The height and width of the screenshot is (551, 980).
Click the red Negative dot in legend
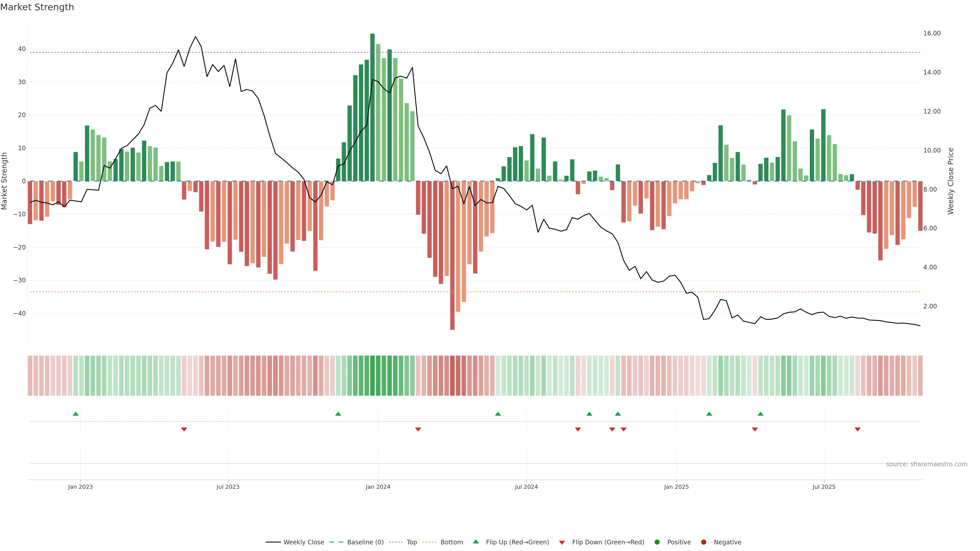[703, 542]
